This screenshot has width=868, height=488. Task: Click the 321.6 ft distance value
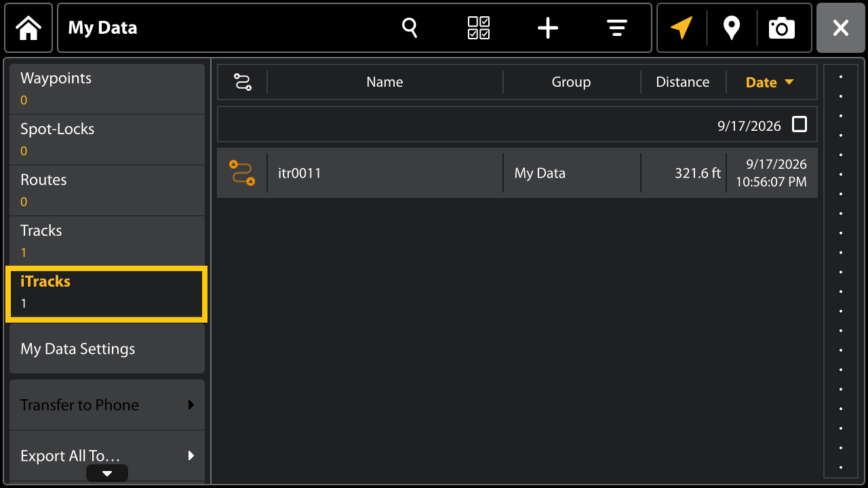[698, 173]
